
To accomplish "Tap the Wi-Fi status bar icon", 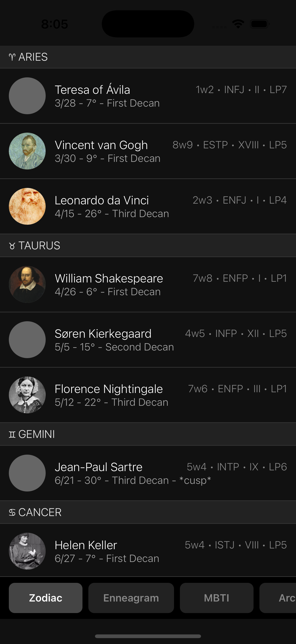I will point(238,24).
